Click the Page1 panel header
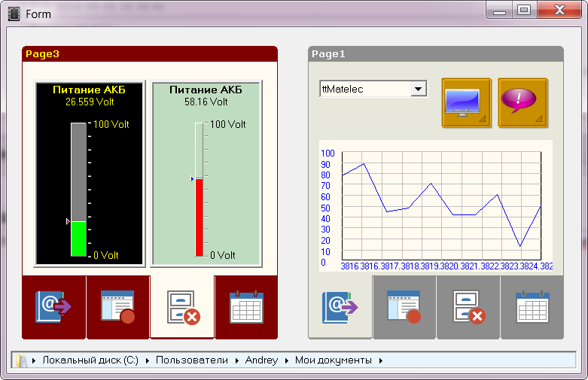The width and height of the screenshot is (588, 380). (436, 54)
